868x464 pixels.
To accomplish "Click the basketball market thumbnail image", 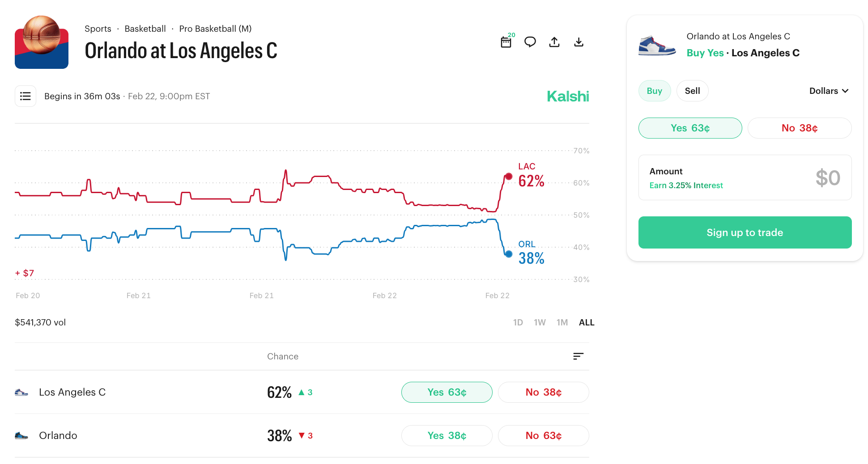I will pyautogui.click(x=42, y=42).
